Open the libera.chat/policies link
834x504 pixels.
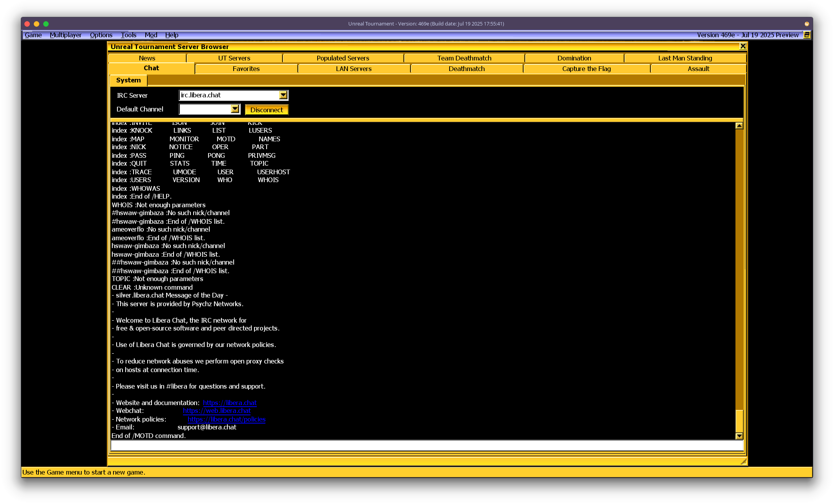[x=226, y=419]
